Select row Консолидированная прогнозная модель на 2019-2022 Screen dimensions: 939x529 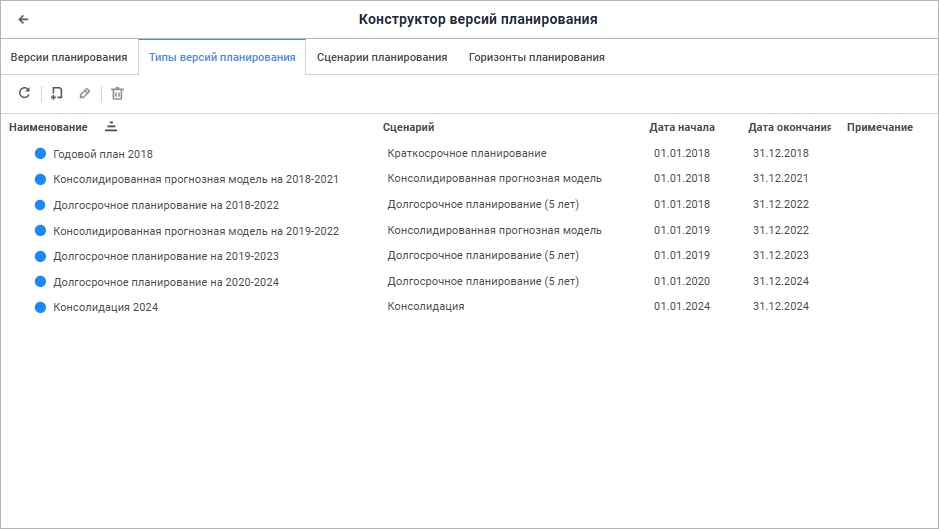196,231
